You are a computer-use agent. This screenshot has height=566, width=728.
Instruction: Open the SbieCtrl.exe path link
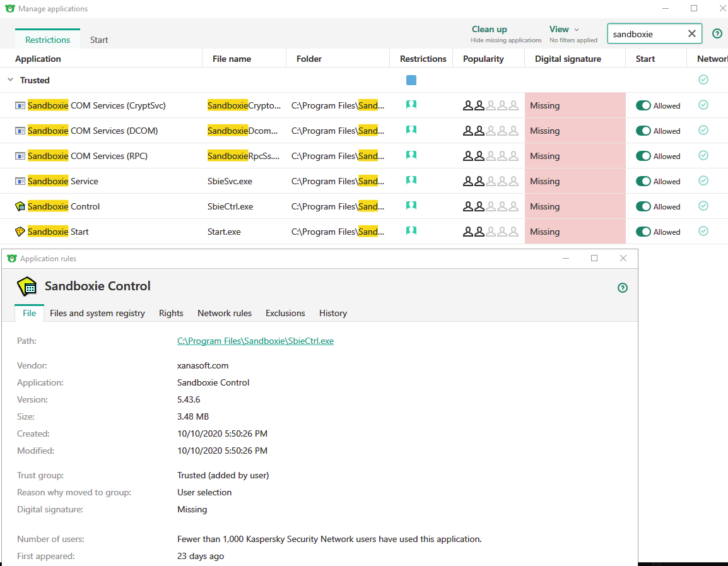(255, 341)
